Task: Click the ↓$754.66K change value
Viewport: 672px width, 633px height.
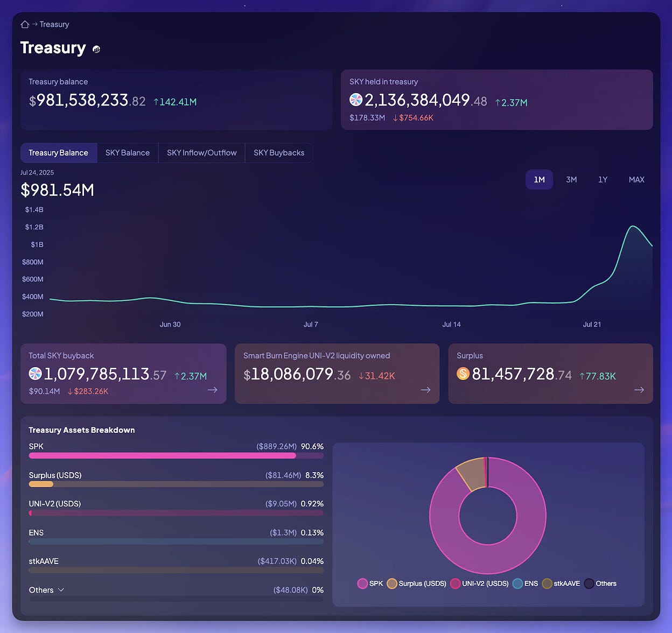Action: pyautogui.click(x=413, y=118)
